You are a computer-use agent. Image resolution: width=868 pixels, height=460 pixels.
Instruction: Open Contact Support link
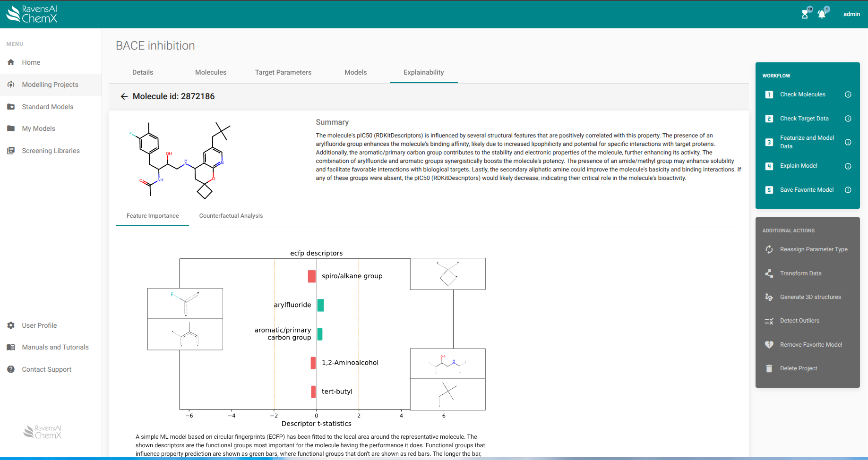pos(46,369)
